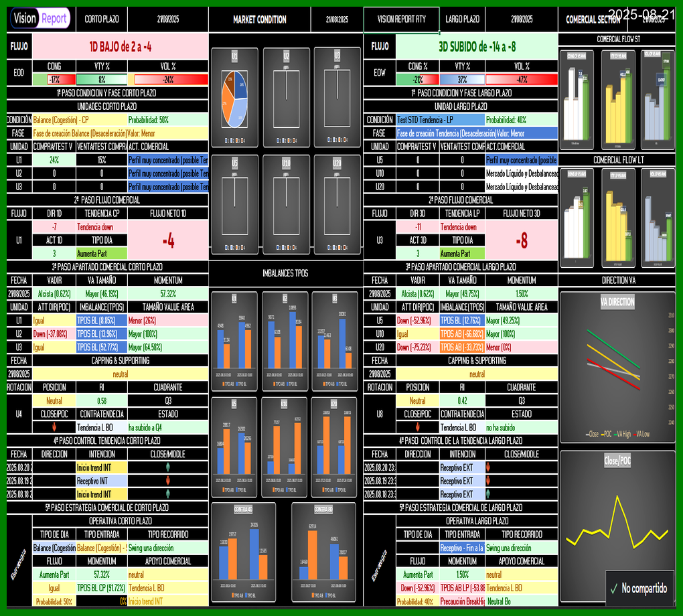This screenshot has width=683, height=616.
Task: Click the VA High legend entry
Action: pos(623,434)
